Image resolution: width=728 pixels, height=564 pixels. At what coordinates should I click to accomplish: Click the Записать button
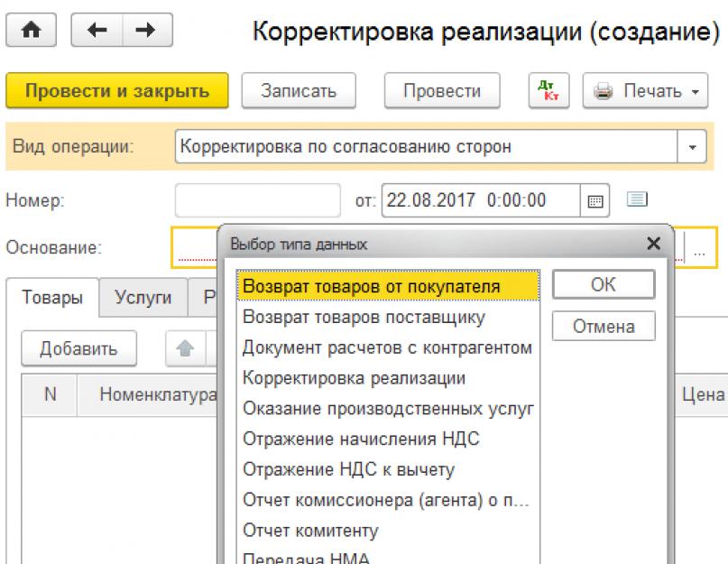pos(299,91)
